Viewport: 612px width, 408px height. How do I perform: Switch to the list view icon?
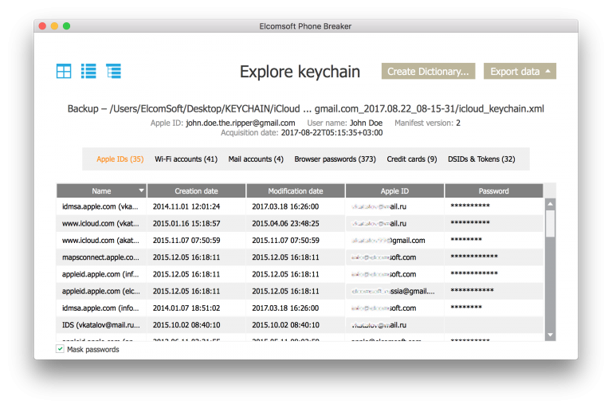click(x=89, y=71)
